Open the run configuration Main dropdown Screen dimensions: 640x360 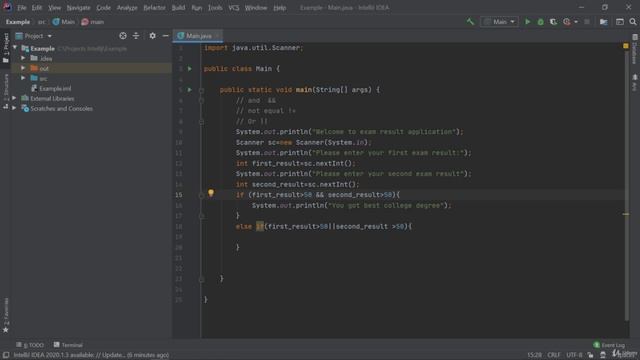(499, 22)
